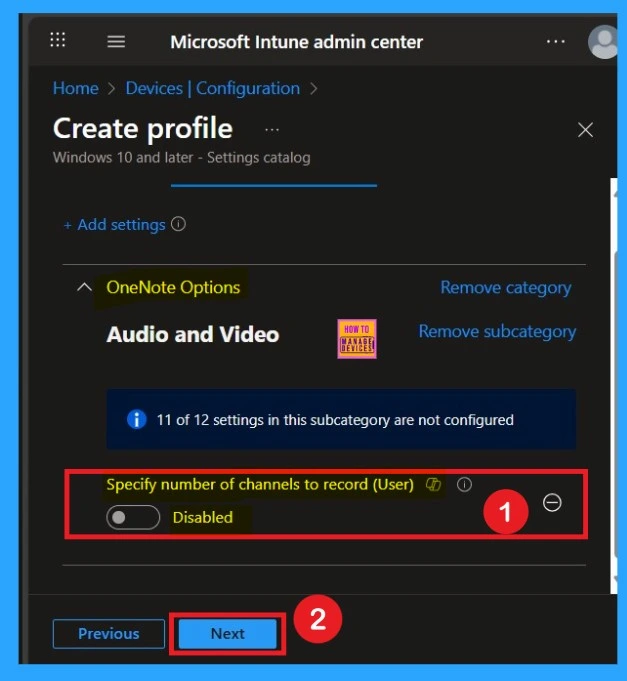Screen dimensions: 627x681
Task: Click the + Add settings link
Action: pos(115,225)
